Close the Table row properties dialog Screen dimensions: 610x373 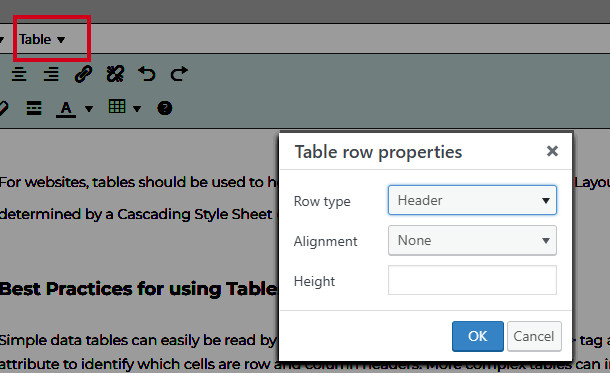click(552, 151)
